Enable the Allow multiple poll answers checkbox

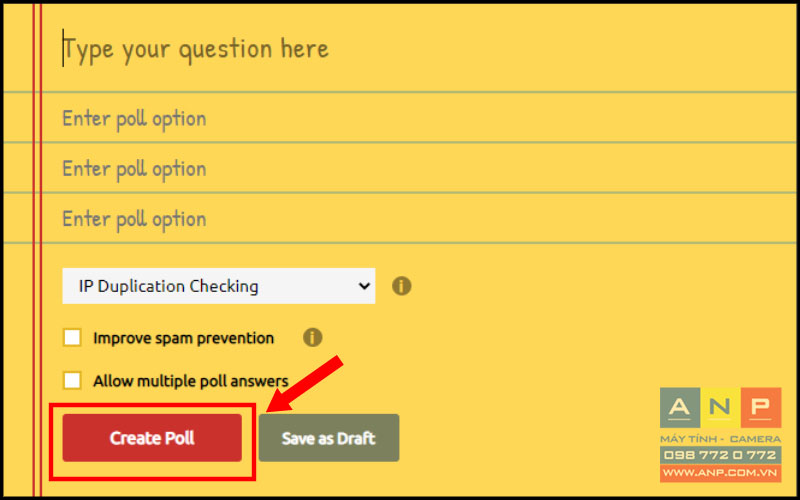72,381
